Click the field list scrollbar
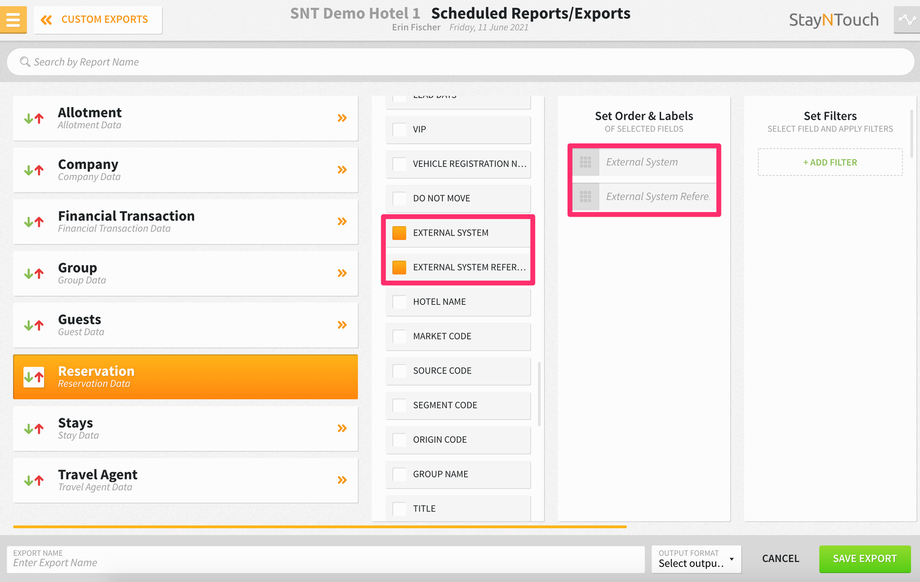920x582 pixels. tap(539, 394)
